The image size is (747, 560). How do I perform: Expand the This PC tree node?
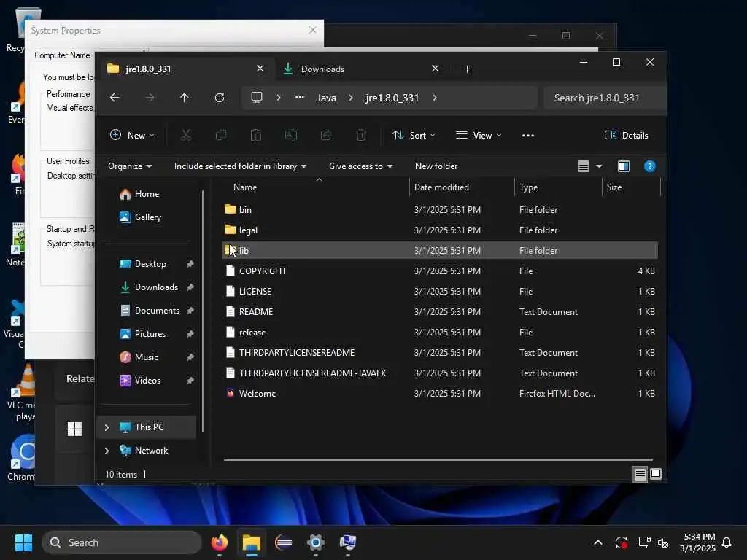107,427
